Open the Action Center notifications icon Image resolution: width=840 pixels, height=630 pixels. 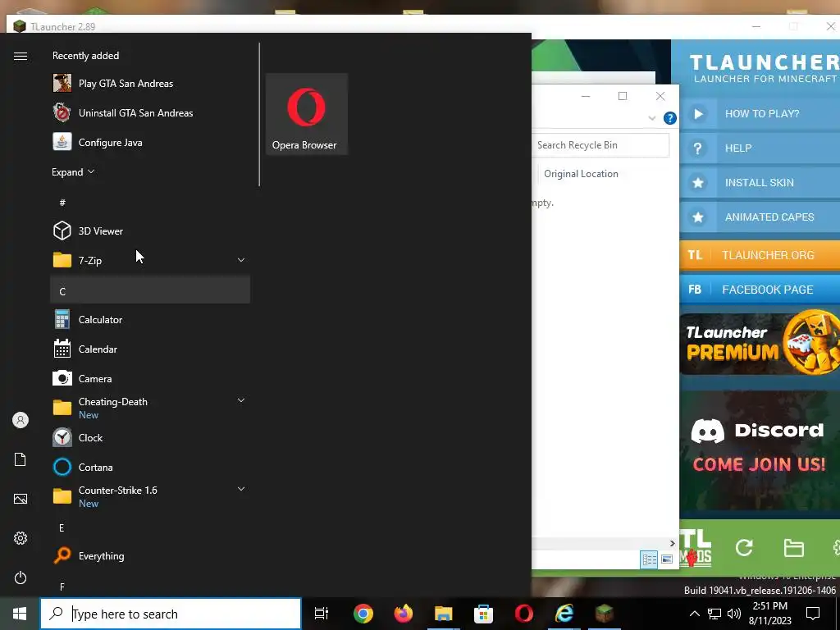pos(813,614)
